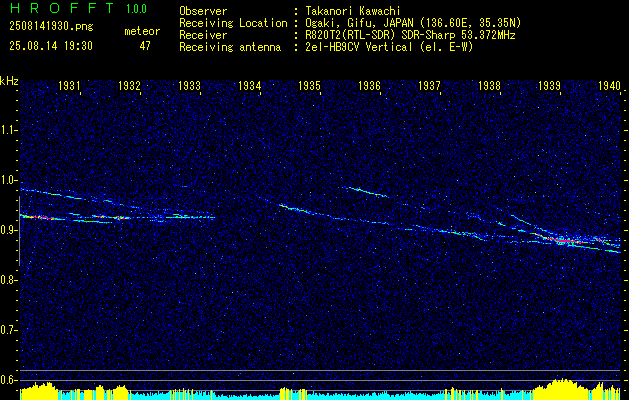Click the 1934 time marker
Screen dimensions: 629x400
click(x=250, y=85)
